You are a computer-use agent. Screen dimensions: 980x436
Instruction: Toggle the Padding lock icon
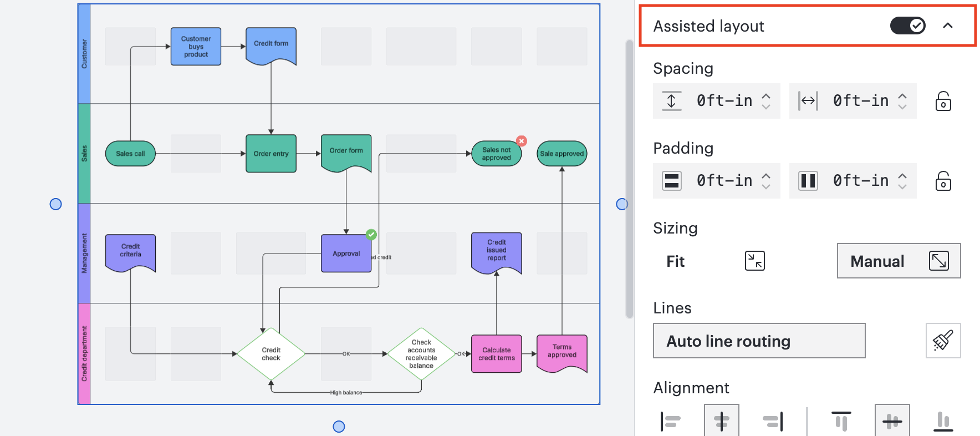click(943, 181)
